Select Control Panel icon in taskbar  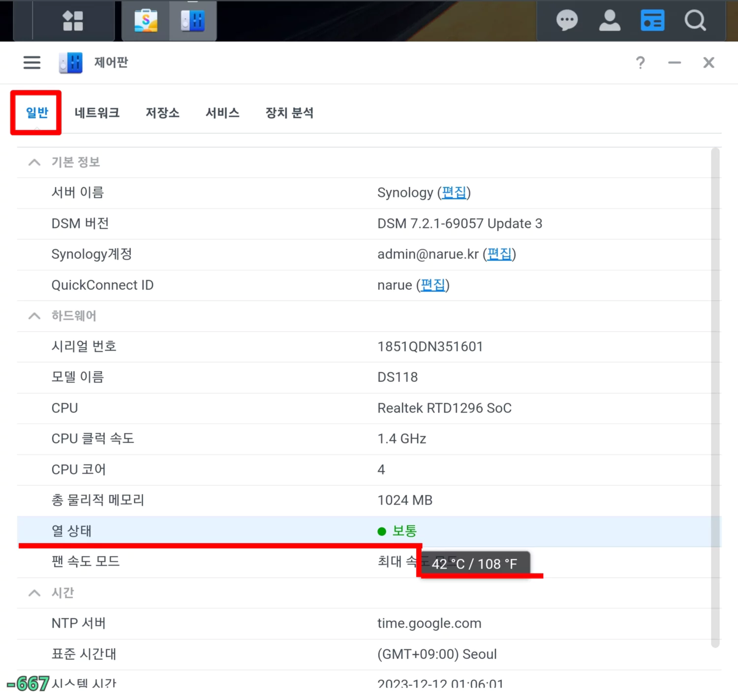pyautogui.click(x=193, y=21)
